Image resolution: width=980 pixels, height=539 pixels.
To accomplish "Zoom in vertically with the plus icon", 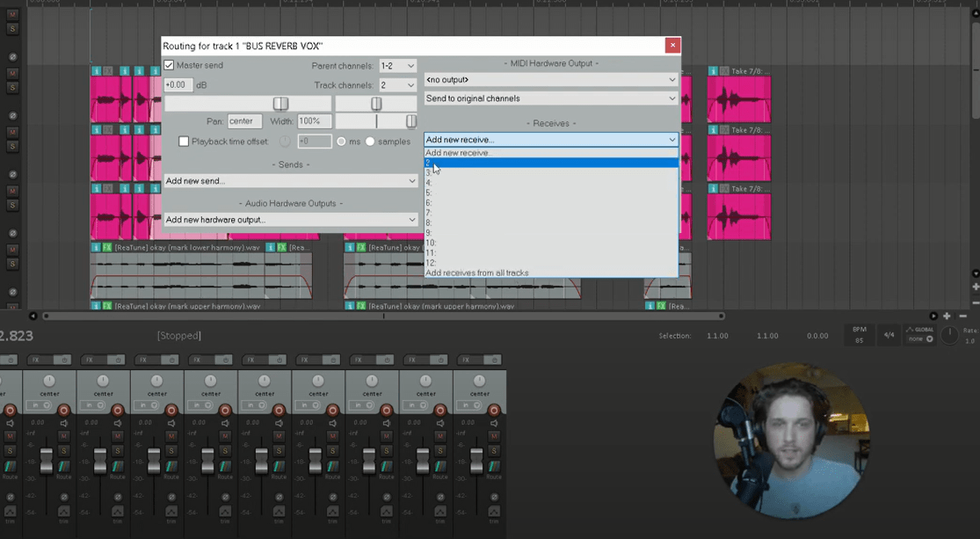I will [x=976, y=287].
